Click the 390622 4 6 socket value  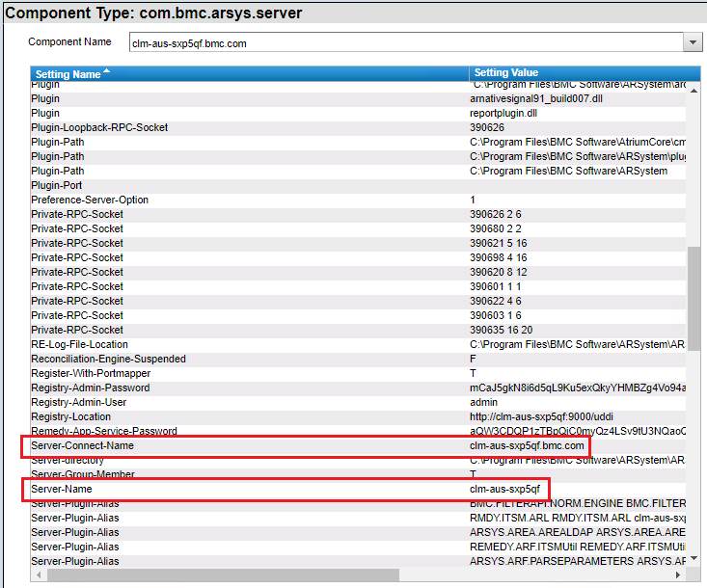(496, 301)
